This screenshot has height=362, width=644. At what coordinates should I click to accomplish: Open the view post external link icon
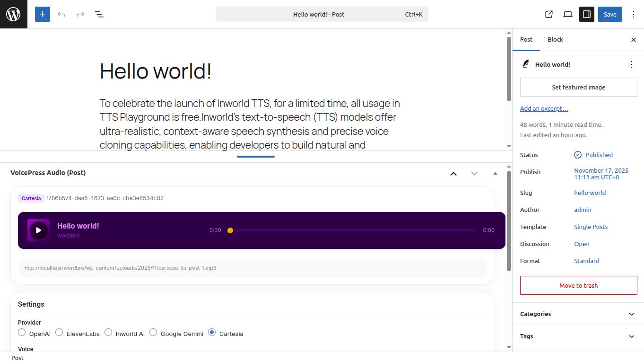pyautogui.click(x=549, y=14)
